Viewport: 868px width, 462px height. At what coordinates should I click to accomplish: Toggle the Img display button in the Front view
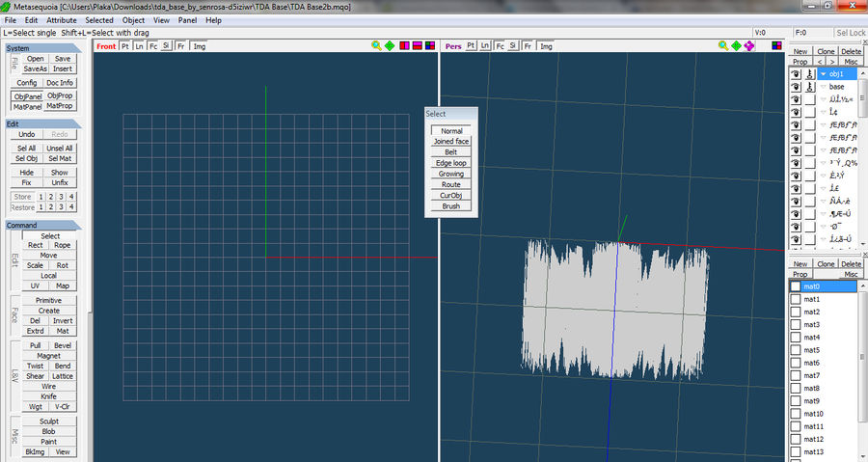click(200, 46)
